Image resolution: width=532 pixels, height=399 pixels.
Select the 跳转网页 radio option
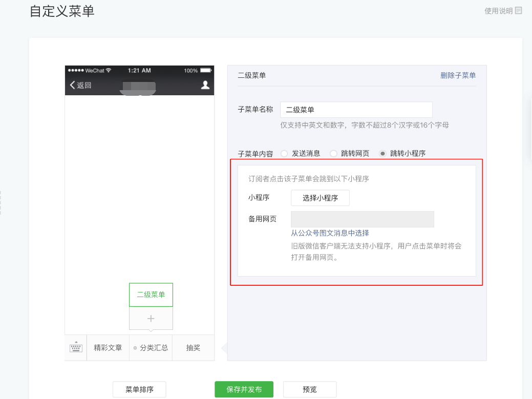[333, 153]
